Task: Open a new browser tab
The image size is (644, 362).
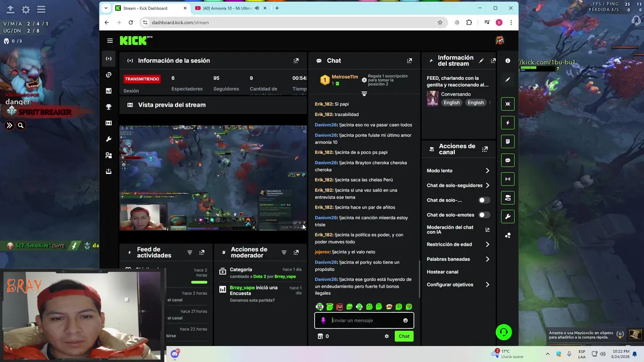Action: (277, 8)
